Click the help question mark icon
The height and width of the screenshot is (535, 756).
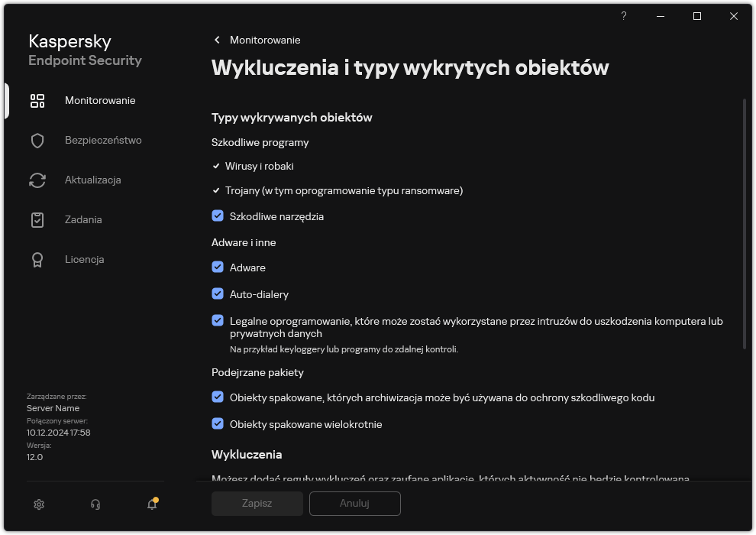tap(623, 16)
